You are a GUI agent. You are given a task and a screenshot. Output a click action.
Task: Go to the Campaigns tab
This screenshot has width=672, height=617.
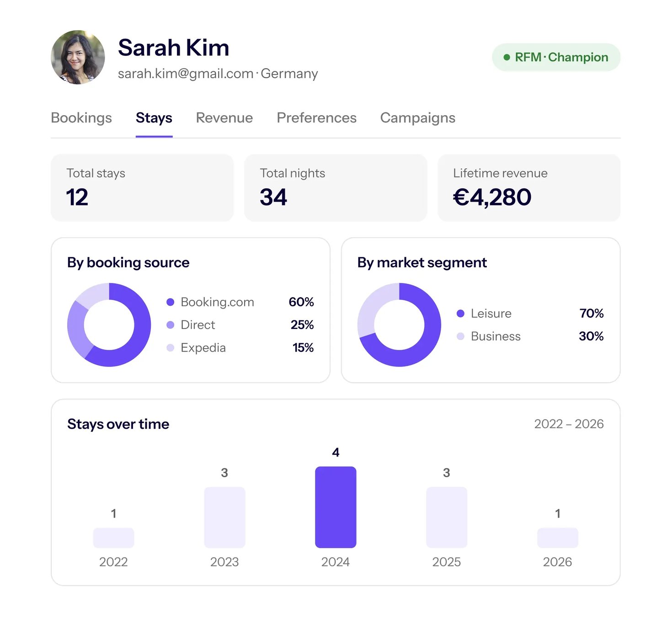(x=418, y=118)
